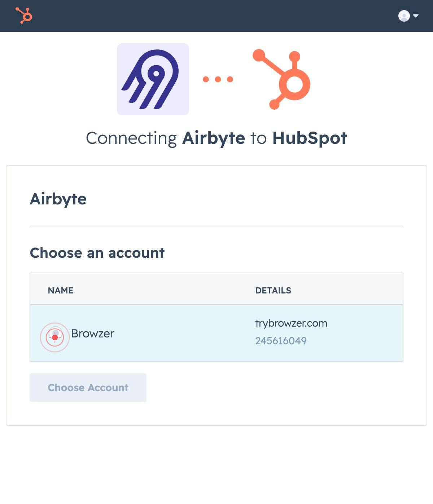The height and width of the screenshot is (504, 433).
Task: Click the Airbyte octopus logo tile
Action: tap(153, 79)
